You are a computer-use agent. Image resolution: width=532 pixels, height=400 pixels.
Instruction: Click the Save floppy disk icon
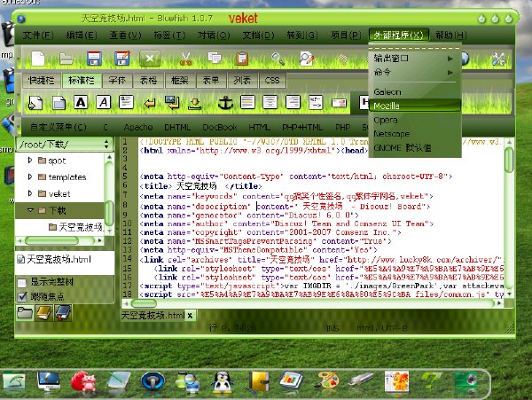94,59
